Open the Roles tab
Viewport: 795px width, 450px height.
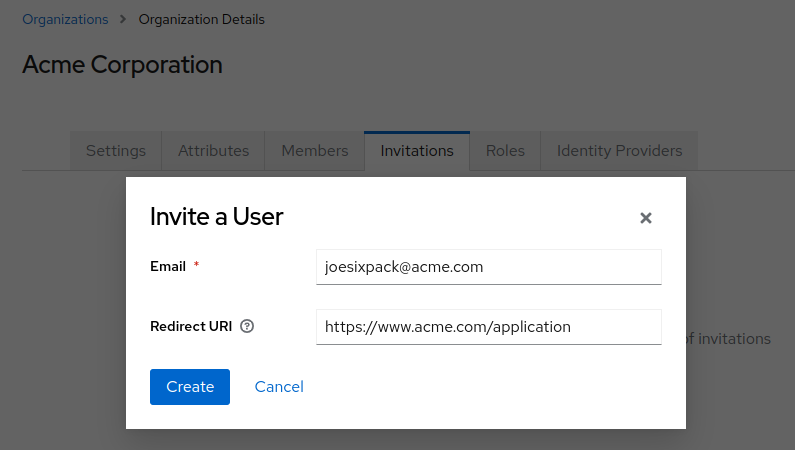(x=505, y=151)
